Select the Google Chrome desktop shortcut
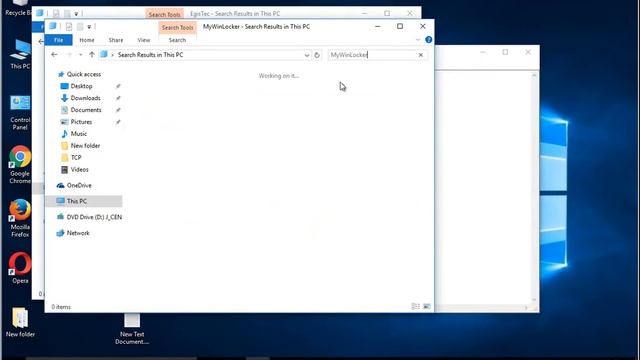 (20, 165)
